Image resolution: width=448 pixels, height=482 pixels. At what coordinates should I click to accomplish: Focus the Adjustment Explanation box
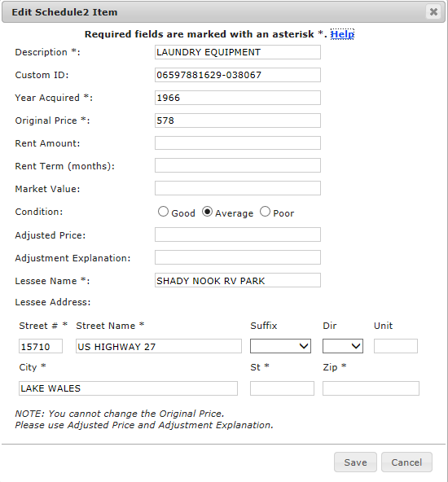238,257
